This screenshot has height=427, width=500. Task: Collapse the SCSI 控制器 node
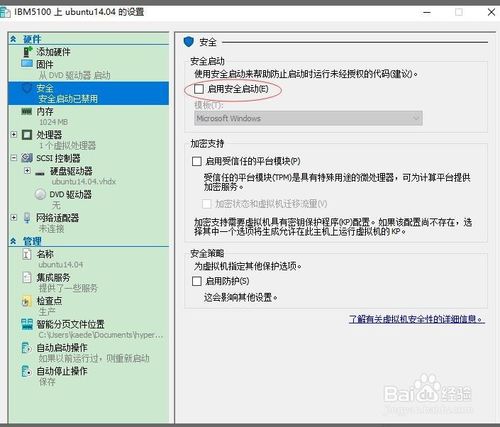[x=14, y=157]
